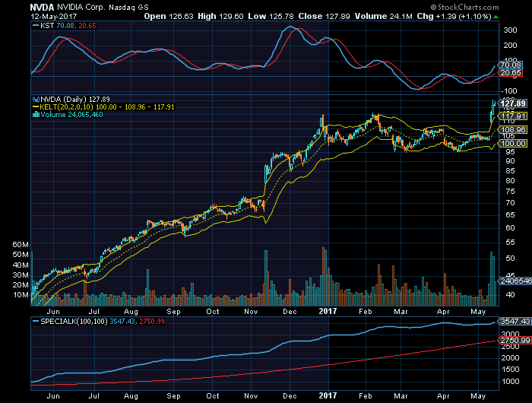Click the -100 label on KST axis
Image resolution: width=532 pixels, height=403 pixels.
point(508,91)
